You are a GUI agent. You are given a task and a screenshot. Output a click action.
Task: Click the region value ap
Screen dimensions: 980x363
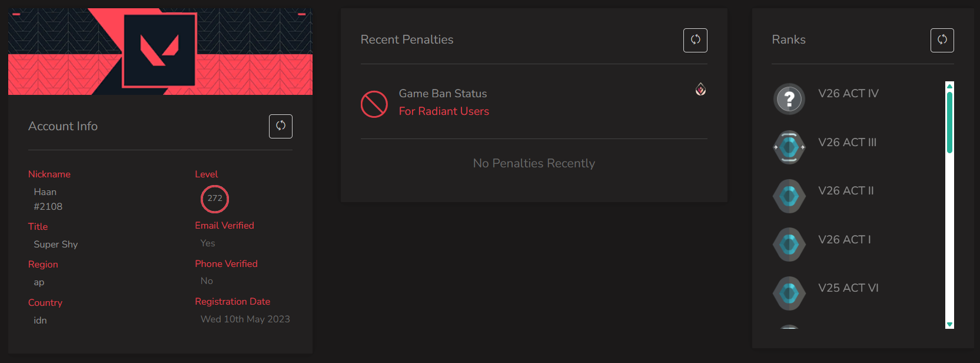pos(39,282)
